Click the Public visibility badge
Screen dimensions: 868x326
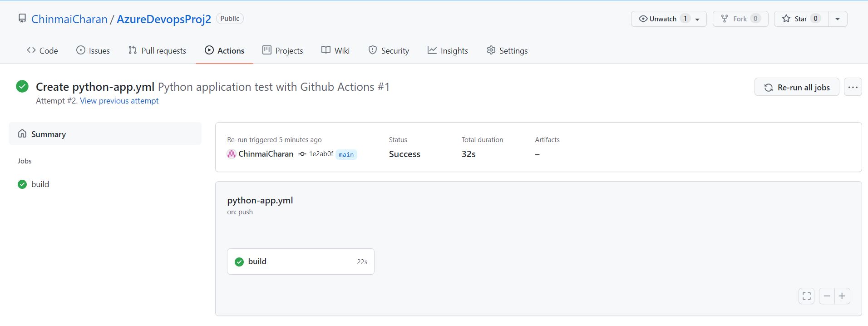tap(230, 19)
